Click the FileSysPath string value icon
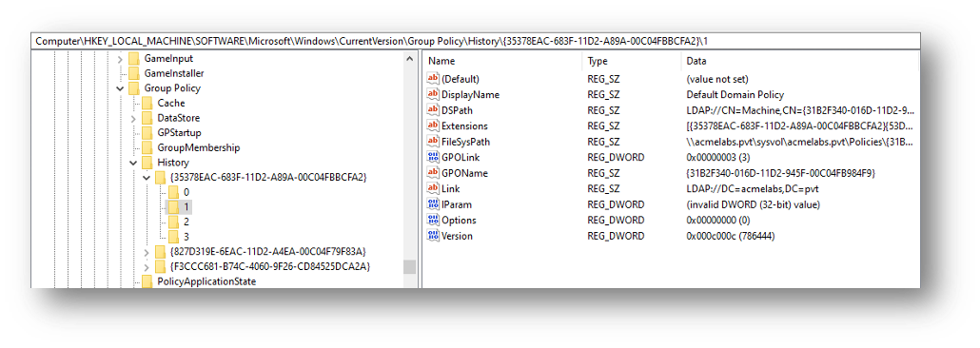The image size is (980, 348). tap(433, 142)
